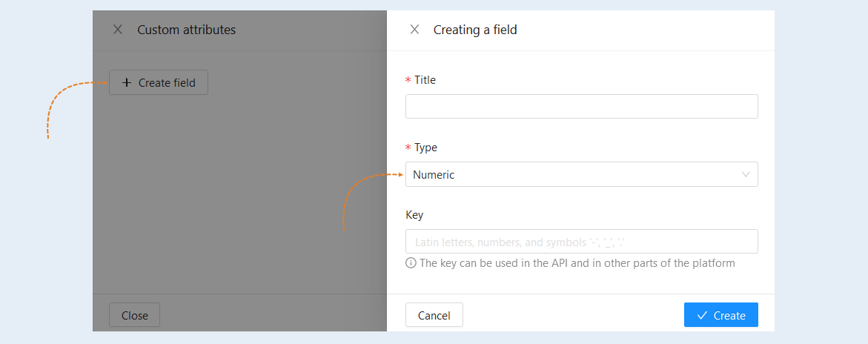Focus the Title input field
This screenshot has width=868, height=344.
(581, 106)
